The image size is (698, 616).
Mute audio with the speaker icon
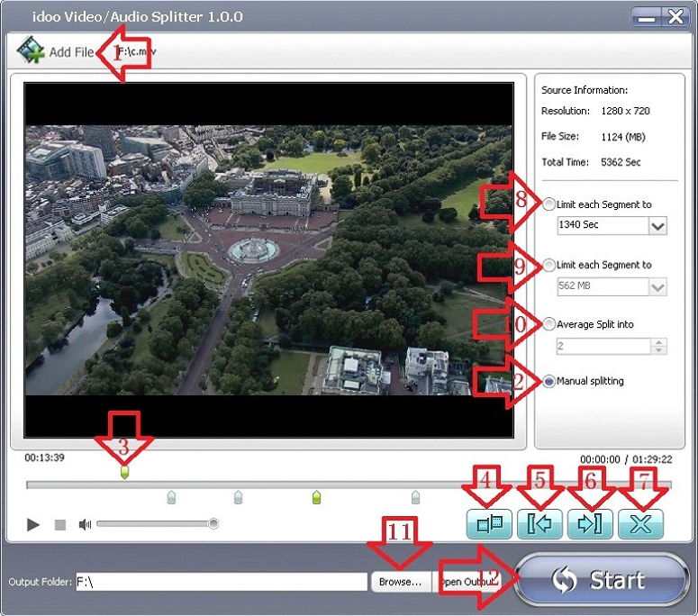tap(85, 524)
